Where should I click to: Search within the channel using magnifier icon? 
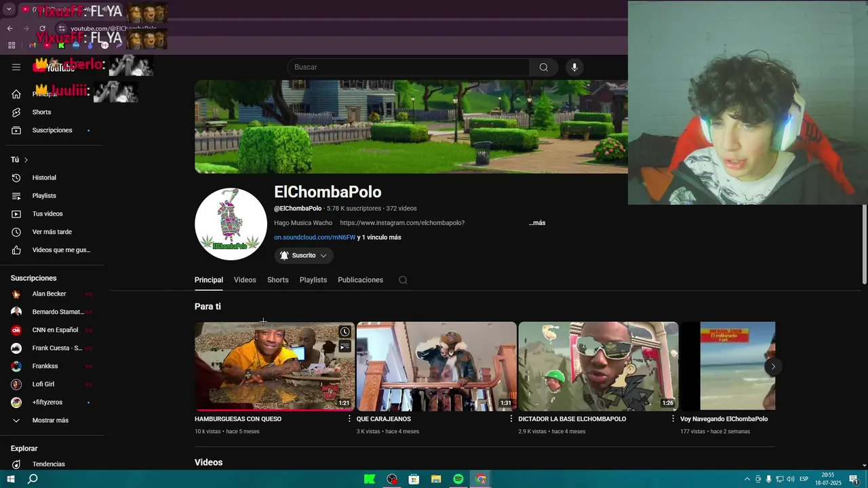click(403, 280)
